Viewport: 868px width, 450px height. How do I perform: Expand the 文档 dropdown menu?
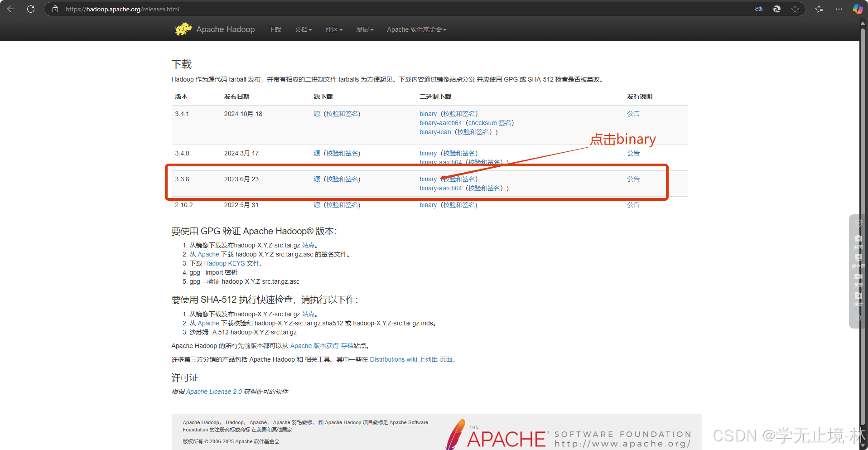coord(303,29)
